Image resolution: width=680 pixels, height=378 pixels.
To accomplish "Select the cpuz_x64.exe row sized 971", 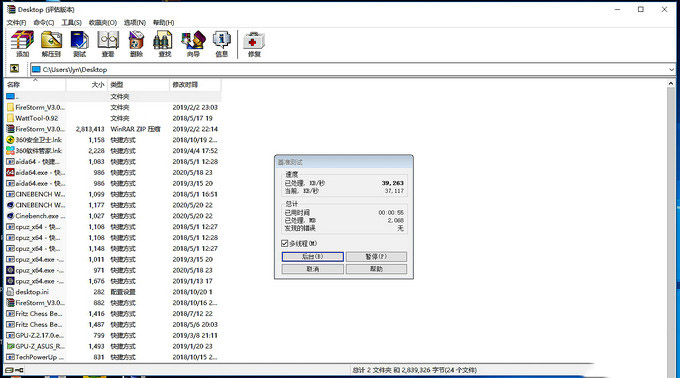I will (113, 270).
